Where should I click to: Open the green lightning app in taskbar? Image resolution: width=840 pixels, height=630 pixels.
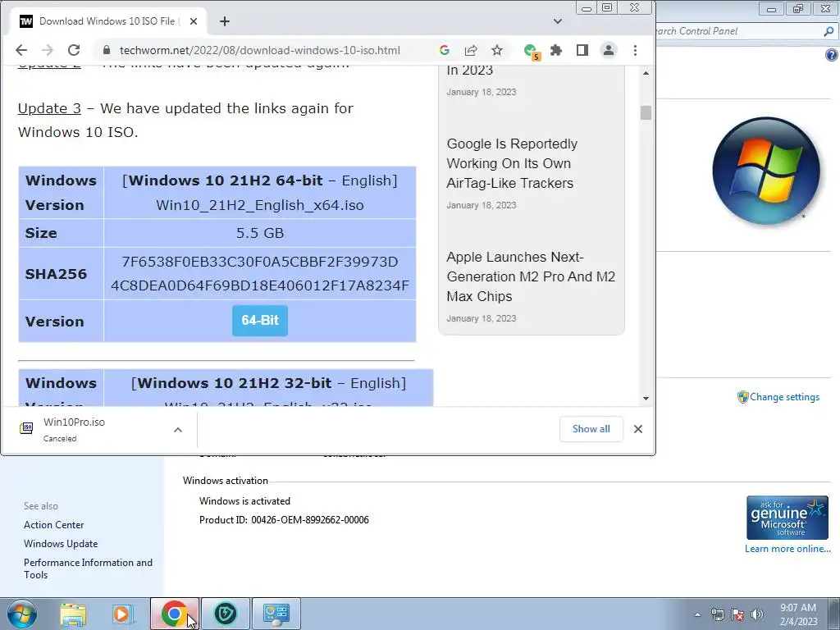225,614
